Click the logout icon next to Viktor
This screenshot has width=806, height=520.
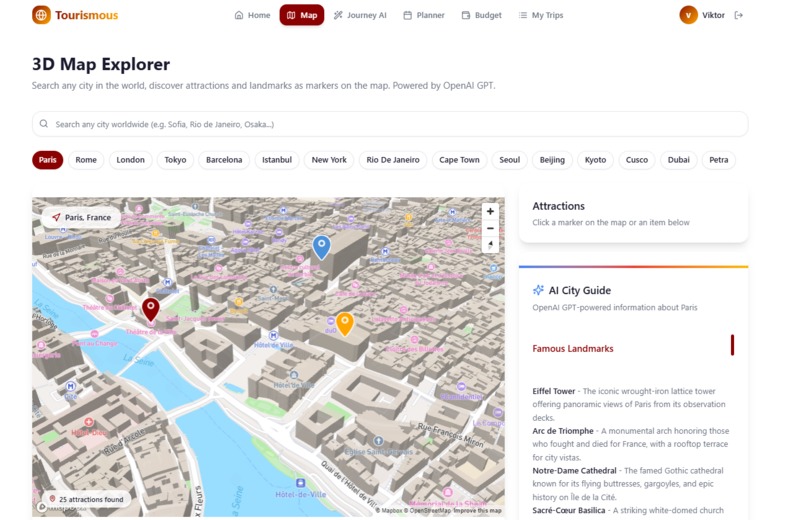point(739,15)
